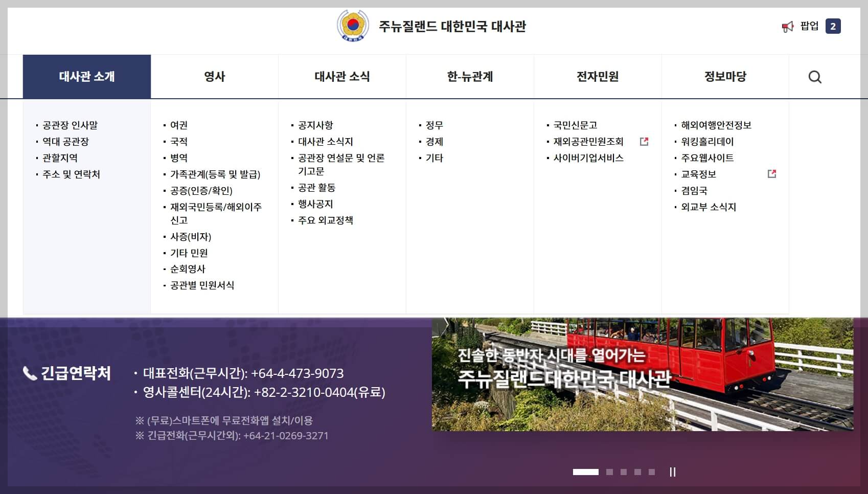The height and width of the screenshot is (494, 868).
Task: Open 기타 민원 link
Action: point(189,253)
